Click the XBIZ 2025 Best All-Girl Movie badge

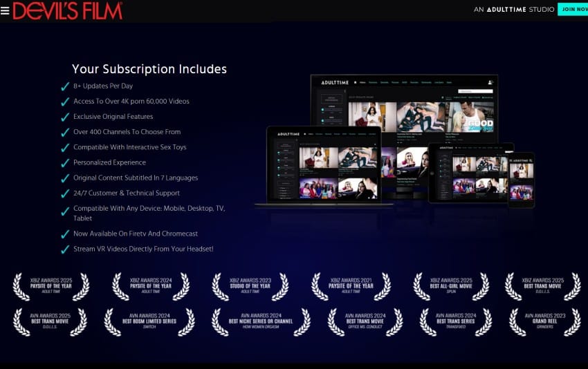click(451, 286)
